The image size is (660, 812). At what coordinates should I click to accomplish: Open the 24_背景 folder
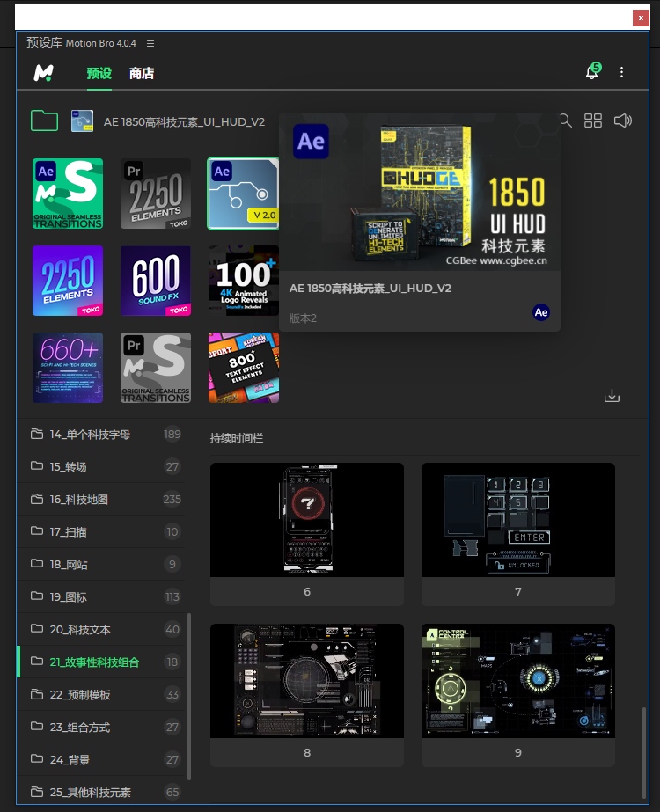coord(101,759)
